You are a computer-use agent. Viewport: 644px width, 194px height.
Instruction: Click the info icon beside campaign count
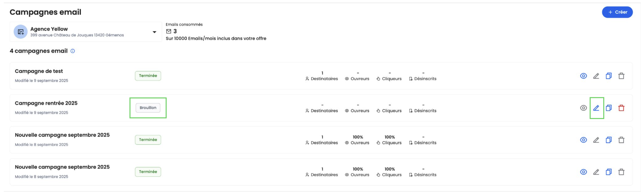pyautogui.click(x=73, y=51)
